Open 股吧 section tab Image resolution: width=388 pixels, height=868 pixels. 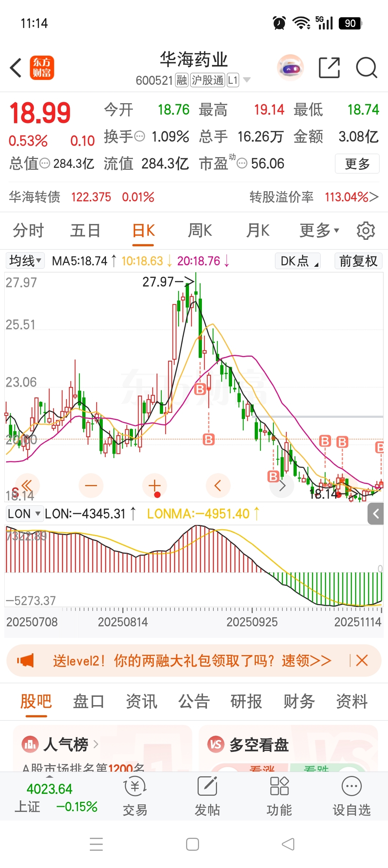[x=36, y=702]
